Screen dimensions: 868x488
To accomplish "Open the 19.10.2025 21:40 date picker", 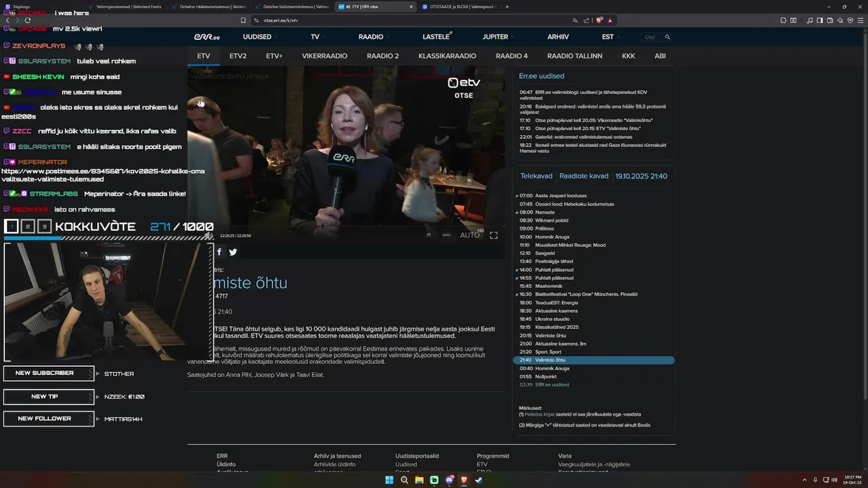I will [x=641, y=176].
